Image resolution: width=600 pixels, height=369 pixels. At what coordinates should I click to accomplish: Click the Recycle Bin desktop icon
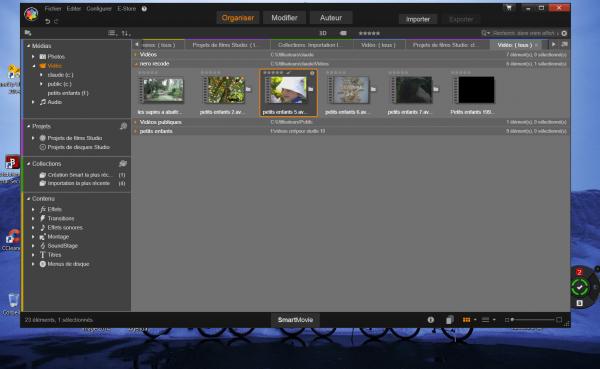pyautogui.click(x=13, y=300)
